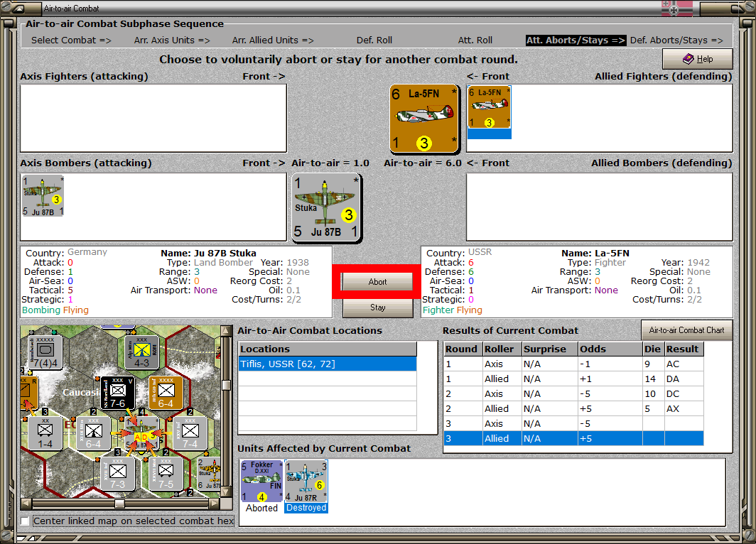Click the combat hex marked with attack arrows
756x544 pixels.
[x=142, y=433]
